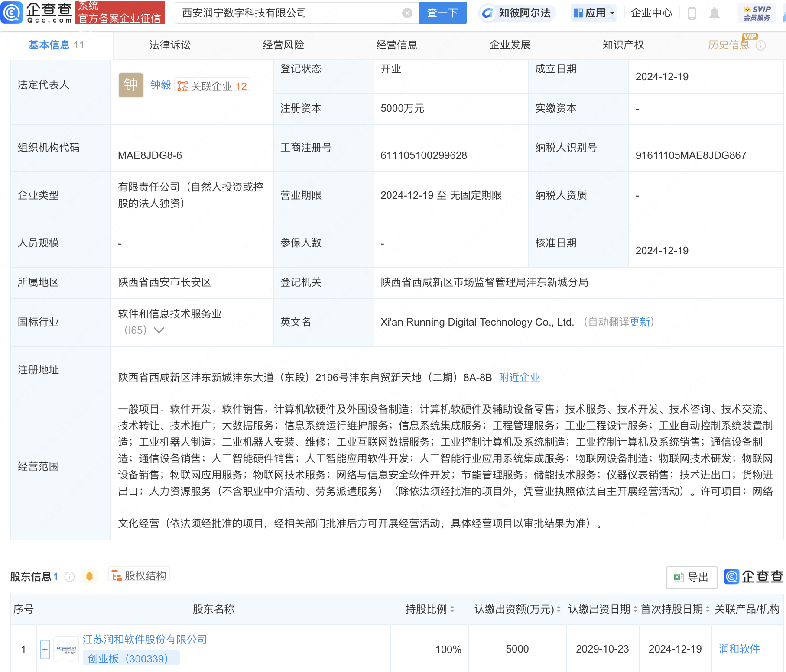
Task: Switch to 法律诉讼 tab
Action: tap(170, 45)
